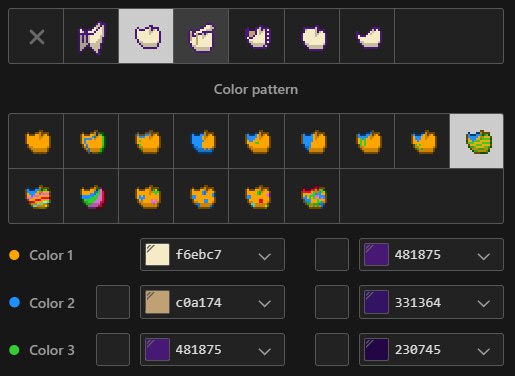Toggle the checkbox beside Color 3 481875

click(x=113, y=349)
